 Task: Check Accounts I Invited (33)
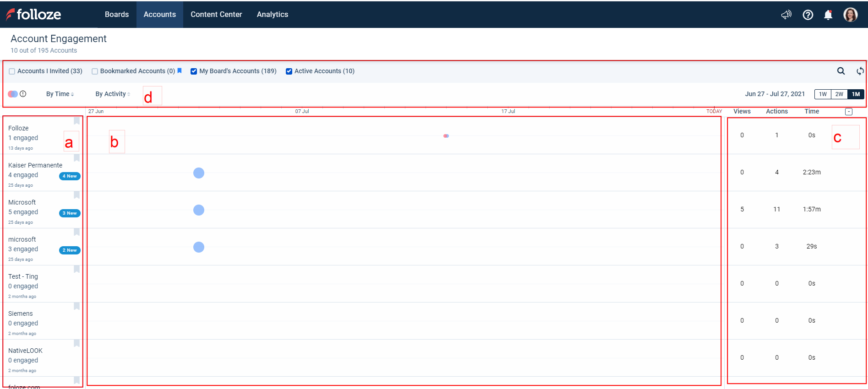click(12, 71)
